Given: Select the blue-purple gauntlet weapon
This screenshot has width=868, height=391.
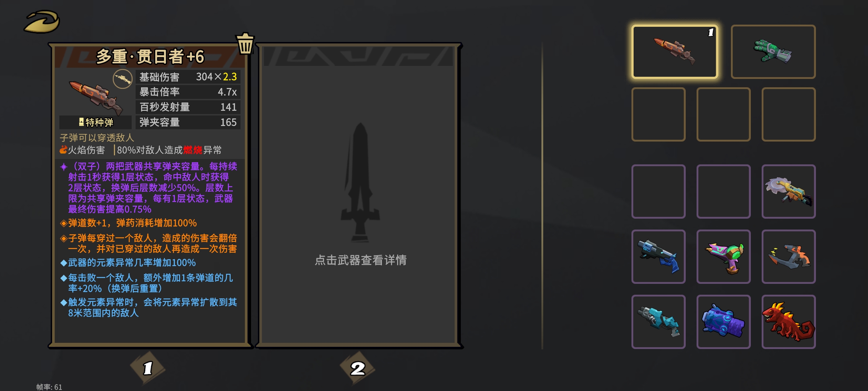Looking at the screenshot, I should pyautogui.click(x=724, y=321).
